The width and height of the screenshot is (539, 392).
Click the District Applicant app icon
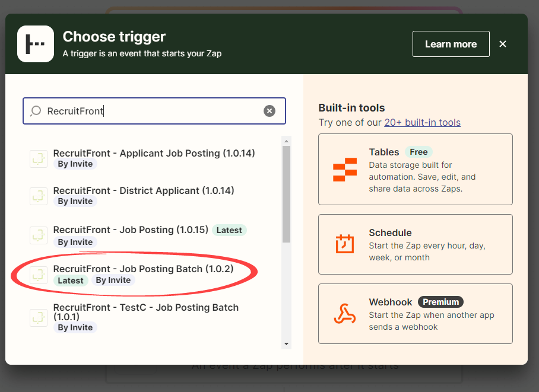39,196
